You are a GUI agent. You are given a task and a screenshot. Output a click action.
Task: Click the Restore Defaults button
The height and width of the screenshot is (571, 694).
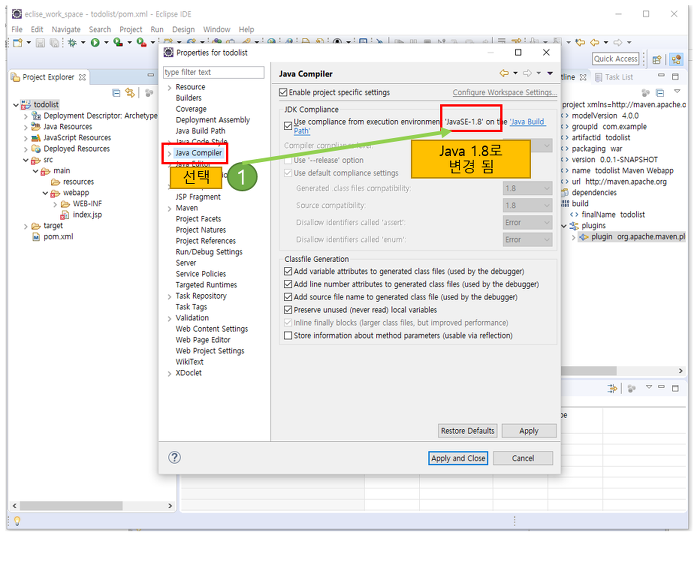click(467, 431)
